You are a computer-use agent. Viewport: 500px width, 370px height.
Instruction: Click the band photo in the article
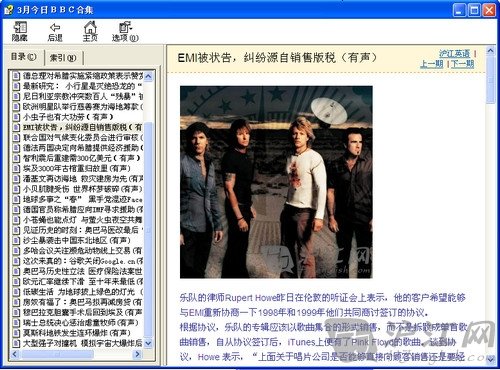pos(276,182)
